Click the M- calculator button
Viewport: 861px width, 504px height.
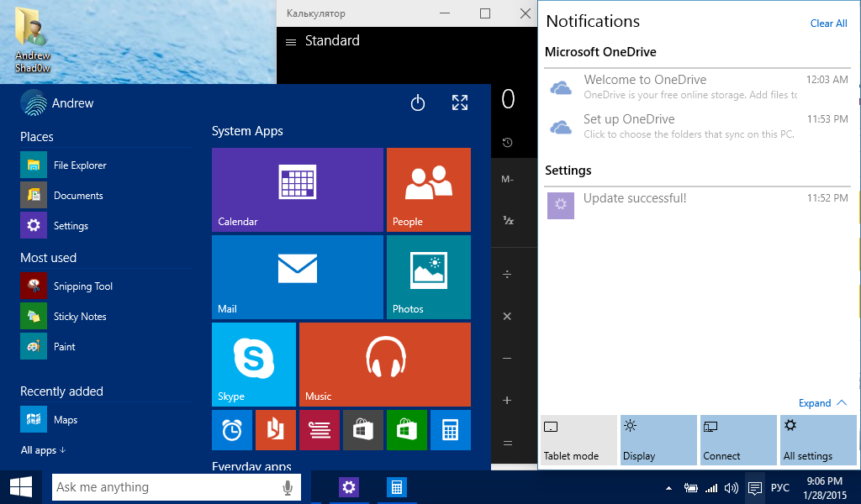click(507, 179)
